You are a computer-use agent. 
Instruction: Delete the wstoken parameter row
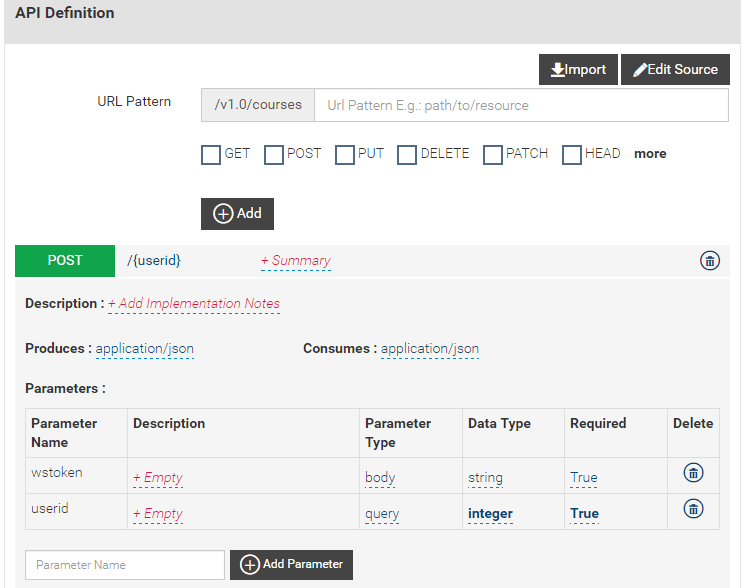coord(693,473)
